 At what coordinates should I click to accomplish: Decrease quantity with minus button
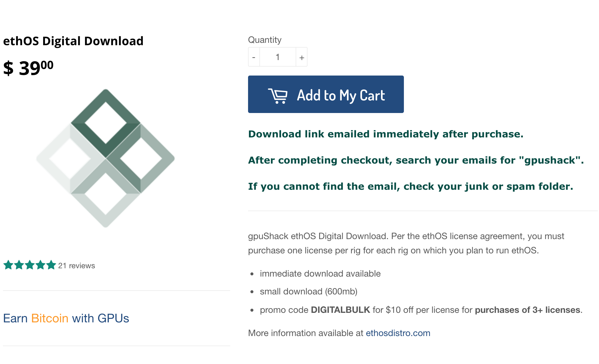click(254, 57)
